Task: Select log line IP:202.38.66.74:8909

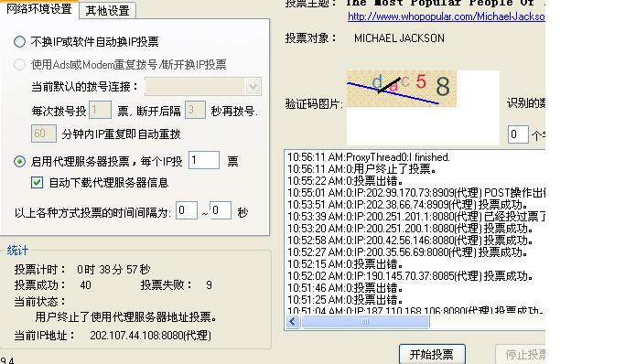Action: point(407,205)
